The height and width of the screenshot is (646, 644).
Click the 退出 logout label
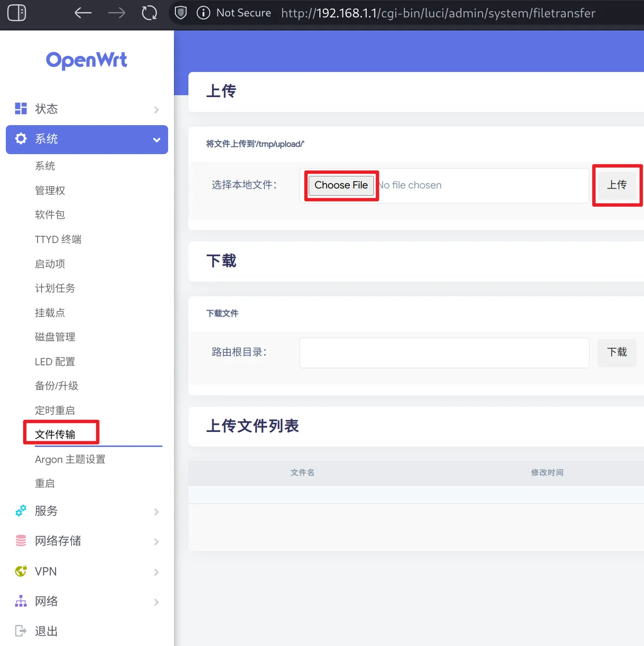point(46,631)
